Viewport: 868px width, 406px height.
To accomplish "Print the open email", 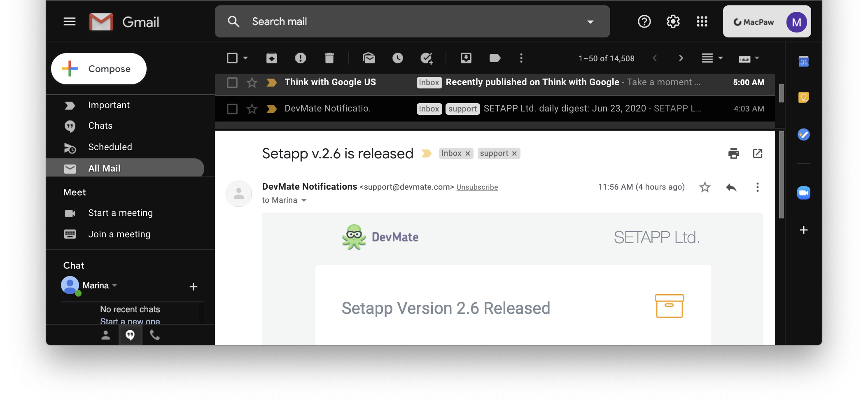I will click(x=733, y=153).
